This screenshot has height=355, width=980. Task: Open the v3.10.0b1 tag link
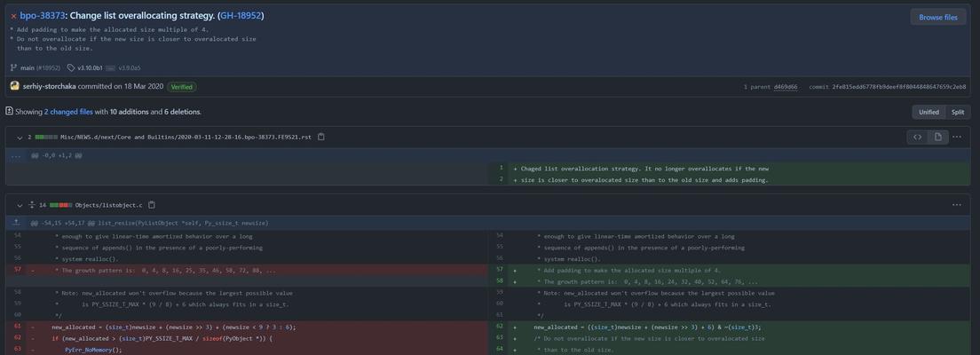click(90, 67)
